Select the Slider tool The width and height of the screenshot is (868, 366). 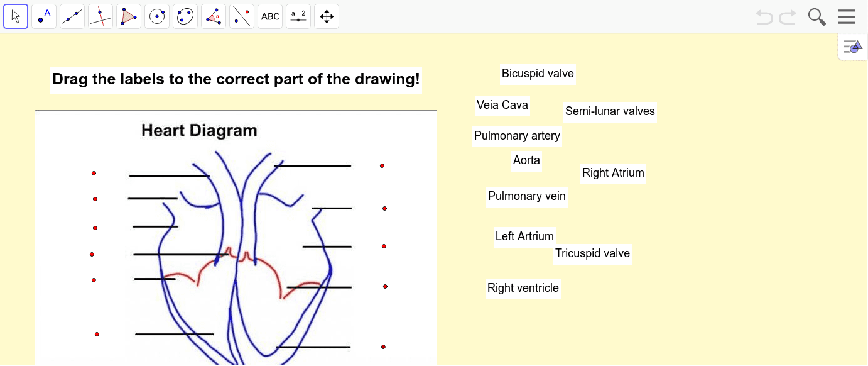[x=298, y=16]
